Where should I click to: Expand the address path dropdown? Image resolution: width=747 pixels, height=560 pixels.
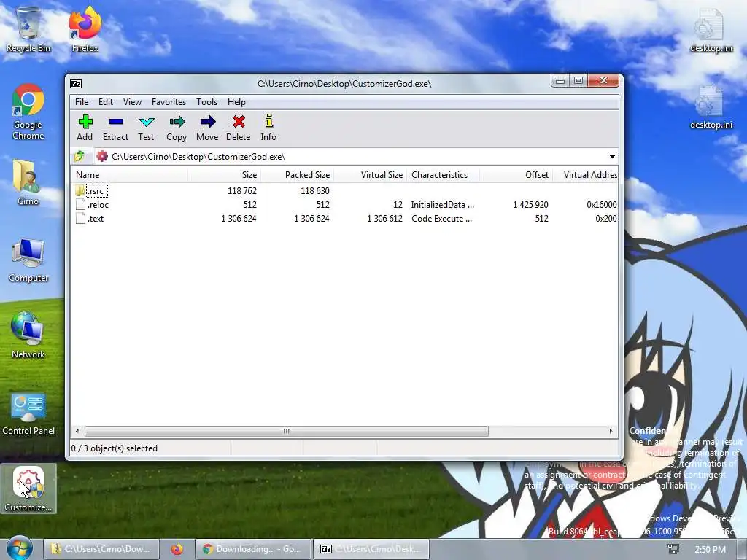click(612, 157)
